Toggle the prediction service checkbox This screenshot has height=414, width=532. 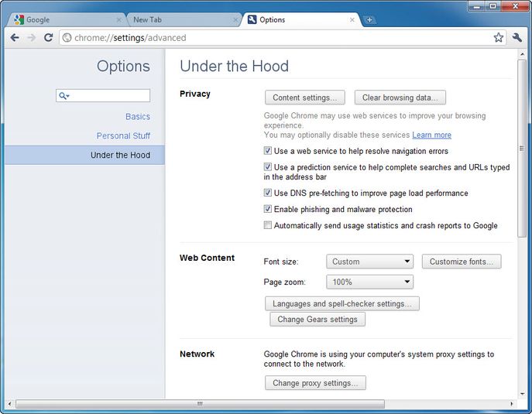point(268,167)
